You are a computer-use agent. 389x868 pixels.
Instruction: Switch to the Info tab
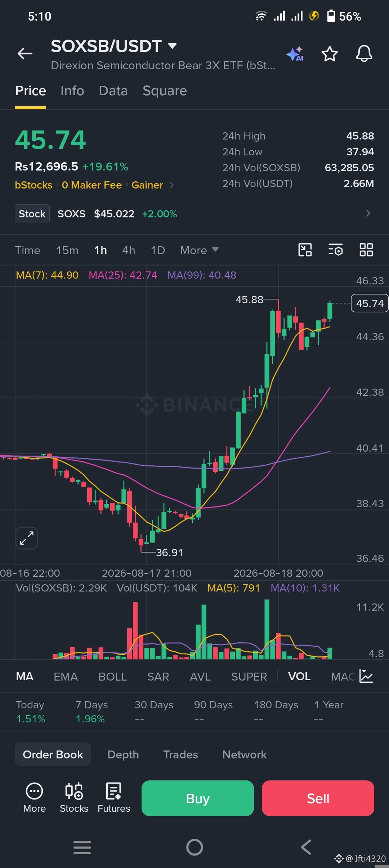click(x=72, y=91)
